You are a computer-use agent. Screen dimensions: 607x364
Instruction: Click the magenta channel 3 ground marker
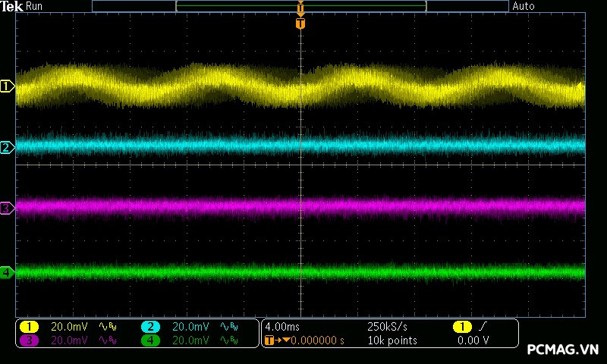[x=7, y=208]
